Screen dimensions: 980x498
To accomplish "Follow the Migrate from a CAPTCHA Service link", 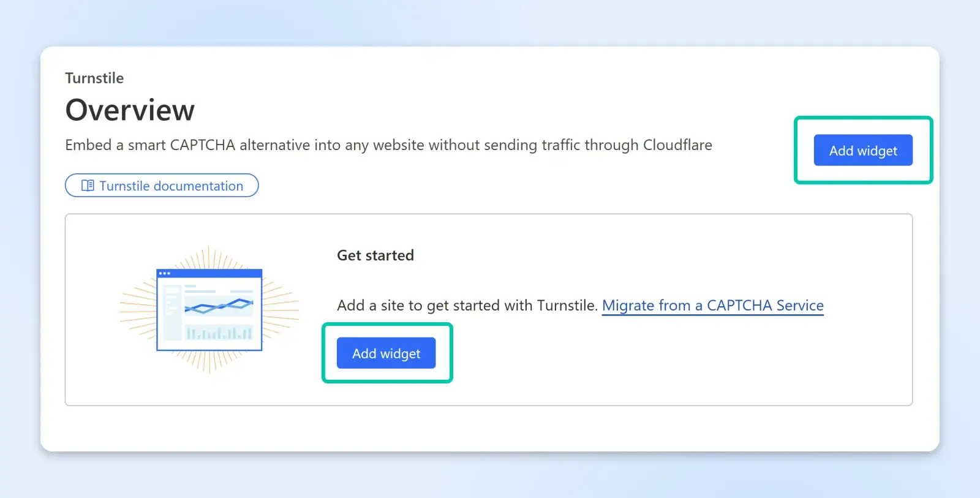I will point(712,305).
